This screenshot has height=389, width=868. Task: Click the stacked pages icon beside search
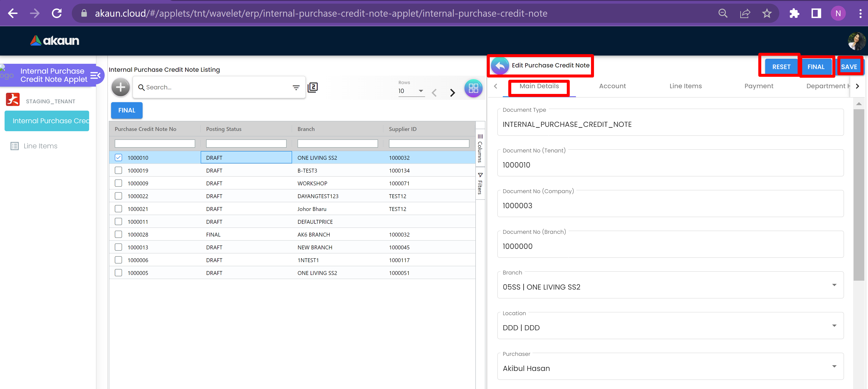[x=313, y=87]
